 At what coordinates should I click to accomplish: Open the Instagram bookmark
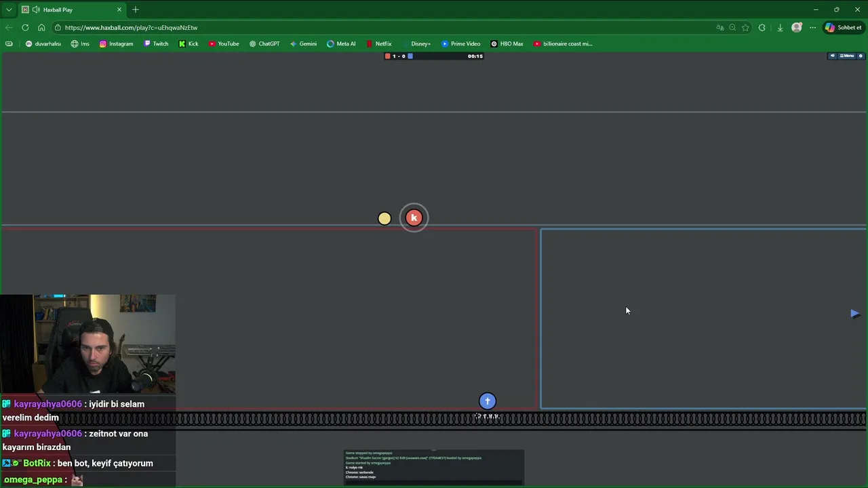pyautogui.click(x=116, y=44)
